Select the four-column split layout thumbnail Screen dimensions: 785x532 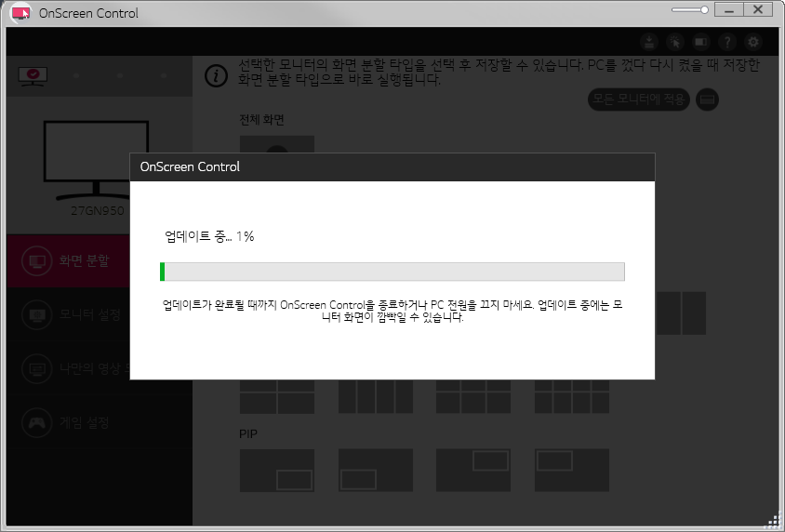click(376, 396)
